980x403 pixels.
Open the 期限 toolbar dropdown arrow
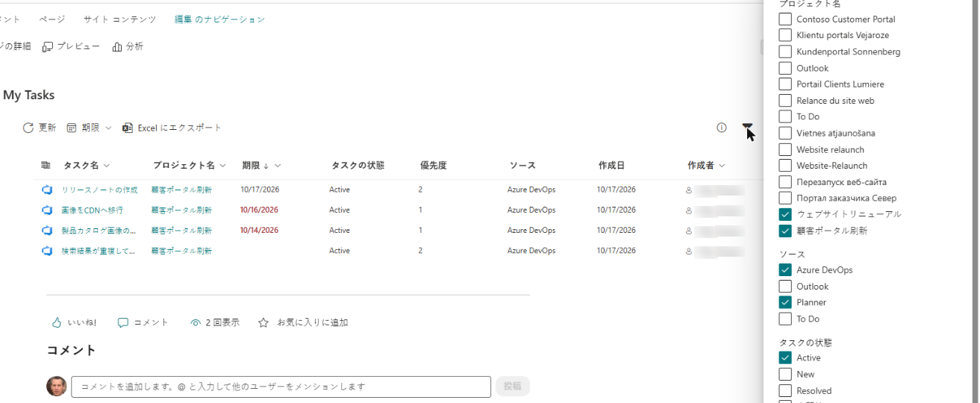tap(108, 128)
